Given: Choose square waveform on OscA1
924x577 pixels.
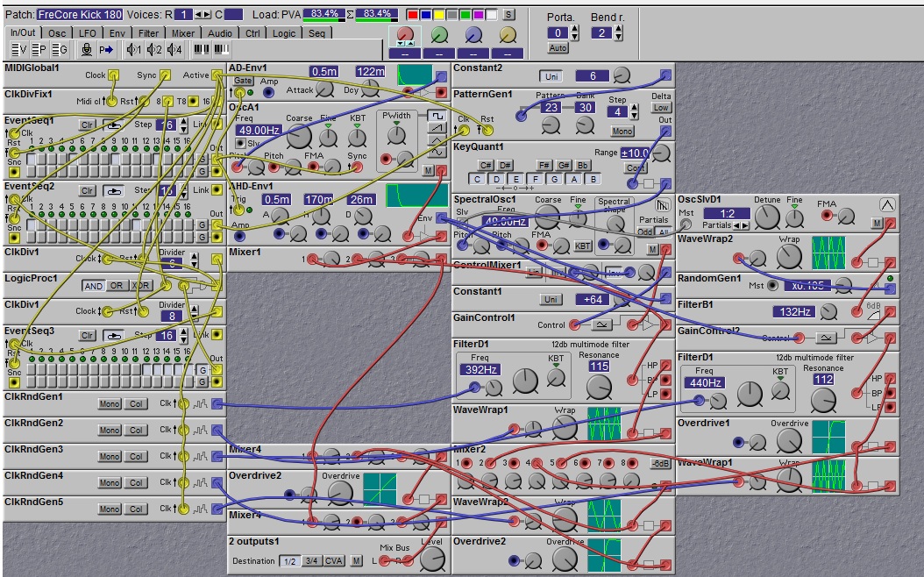Looking at the screenshot, I should coord(437,116).
